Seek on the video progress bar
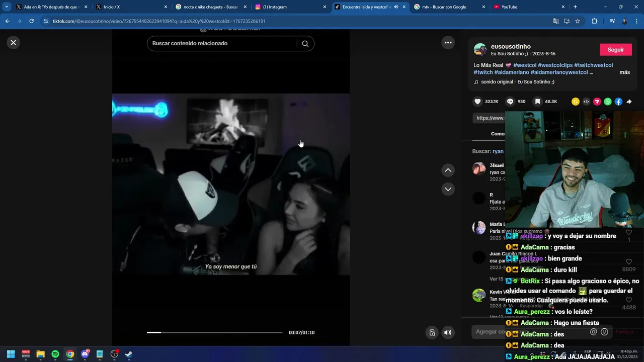This screenshot has width=644, height=362. tap(215, 332)
